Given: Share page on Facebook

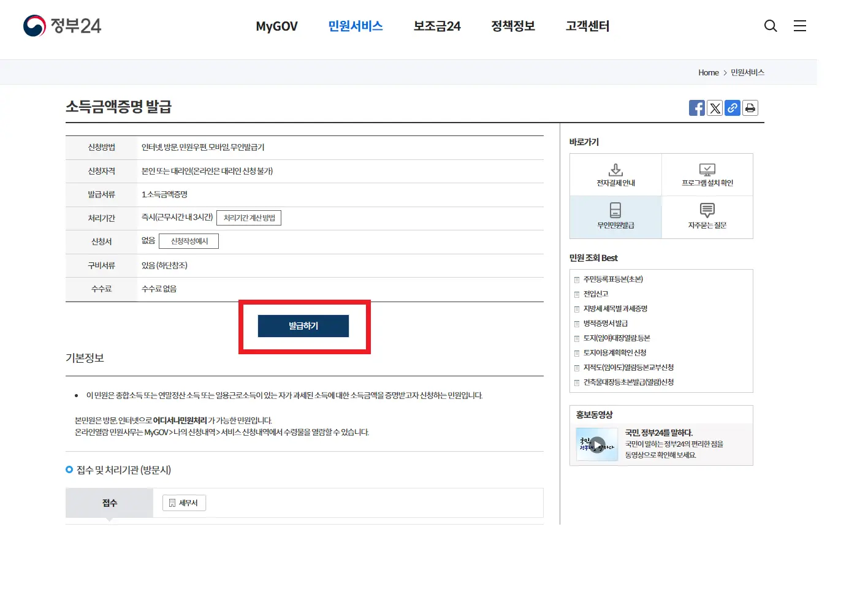Looking at the screenshot, I should (697, 108).
